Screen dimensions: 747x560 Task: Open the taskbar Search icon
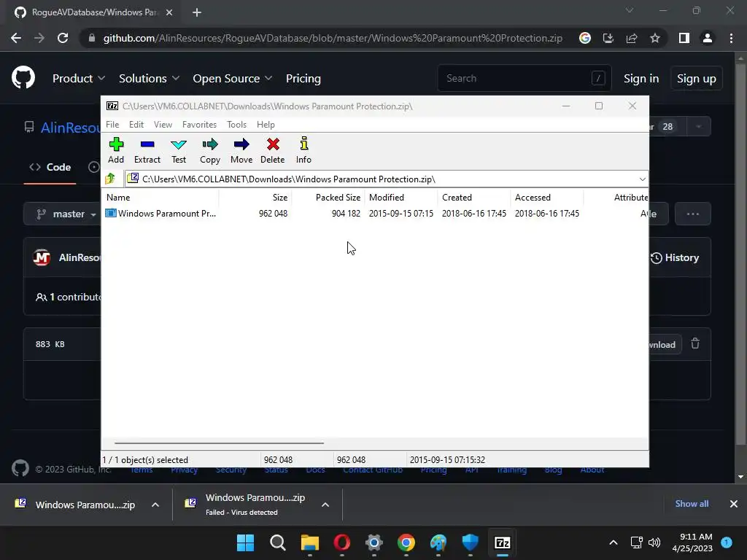[278, 542]
